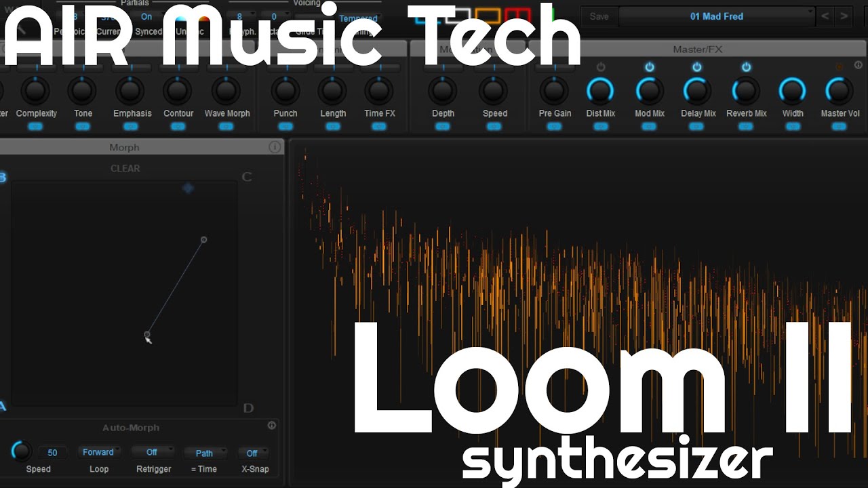Image resolution: width=868 pixels, height=488 pixels.
Task: Click the link icon under Length
Action: [x=332, y=126]
